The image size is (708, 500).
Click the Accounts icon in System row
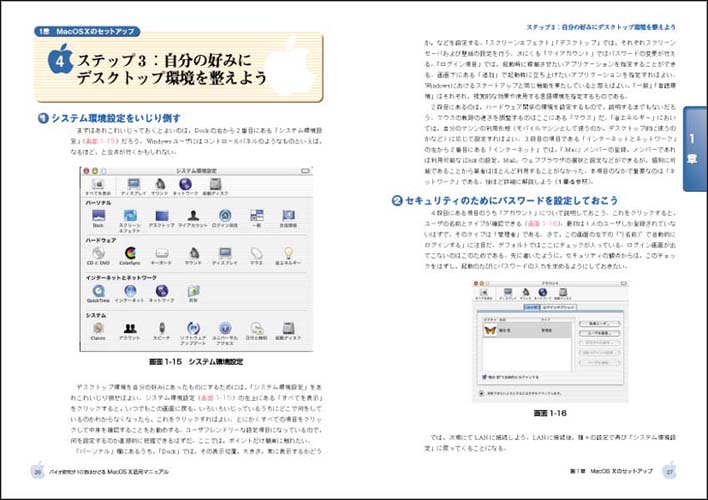click(x=129, y=327)
